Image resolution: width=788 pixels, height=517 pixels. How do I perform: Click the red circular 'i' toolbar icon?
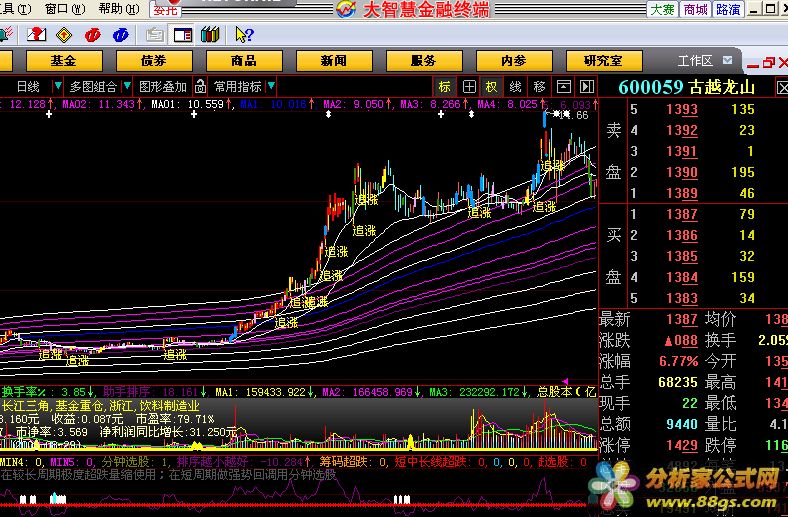tap(92, 35)
